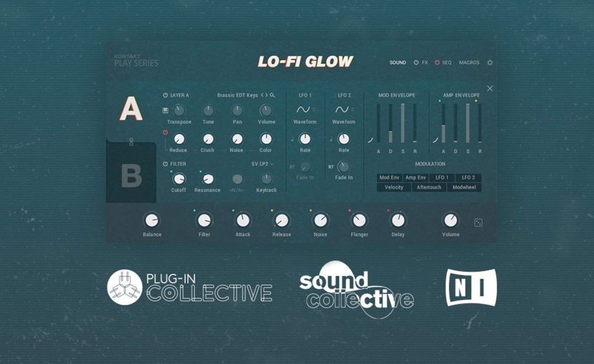Select the Velocity modulation source
594x364 pixels.
pos(394,187)
